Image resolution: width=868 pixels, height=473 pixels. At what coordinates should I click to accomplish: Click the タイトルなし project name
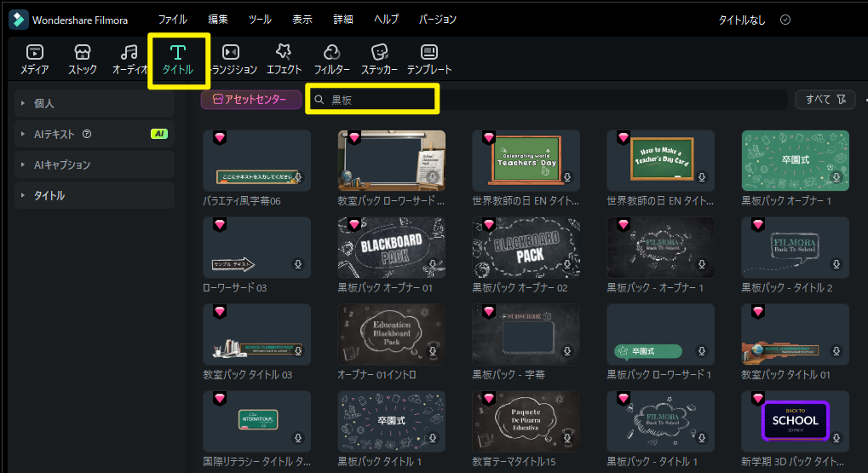click(x=741, y=20)
